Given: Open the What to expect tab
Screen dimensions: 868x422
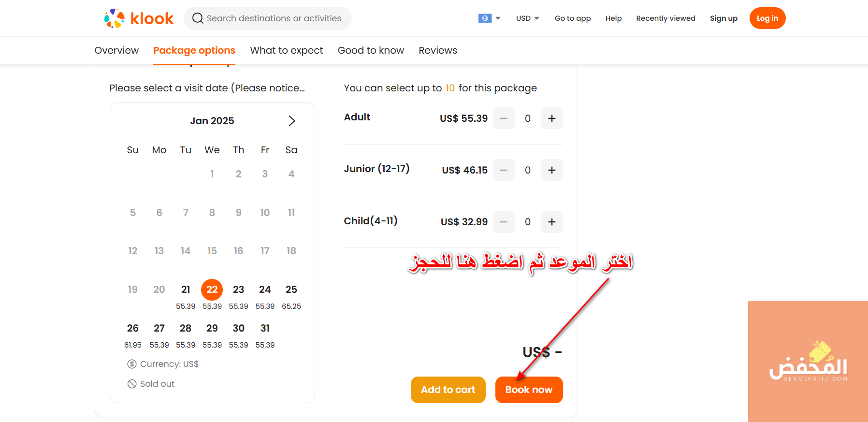Looking at the screenshot, I should [286, 50].
